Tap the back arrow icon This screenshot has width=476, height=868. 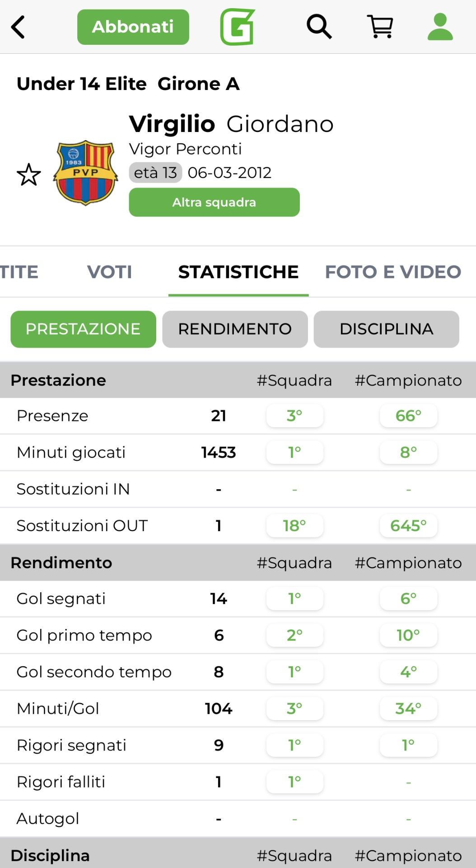[x=18, y=27]
